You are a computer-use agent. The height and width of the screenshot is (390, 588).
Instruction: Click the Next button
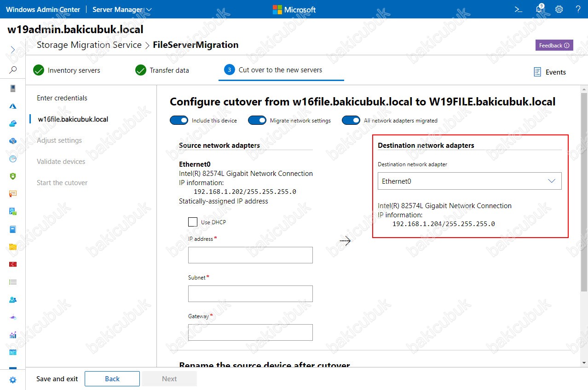[x=169, y=378]
